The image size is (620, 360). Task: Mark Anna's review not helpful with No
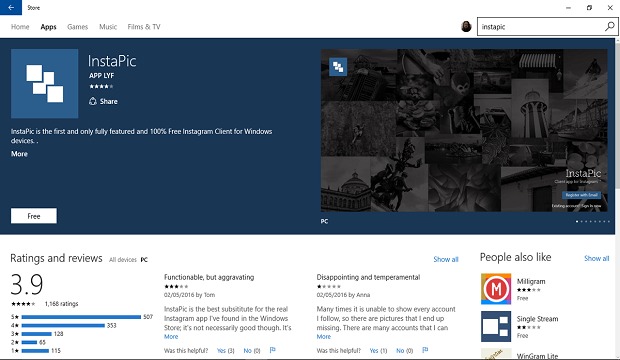(405, 351)
